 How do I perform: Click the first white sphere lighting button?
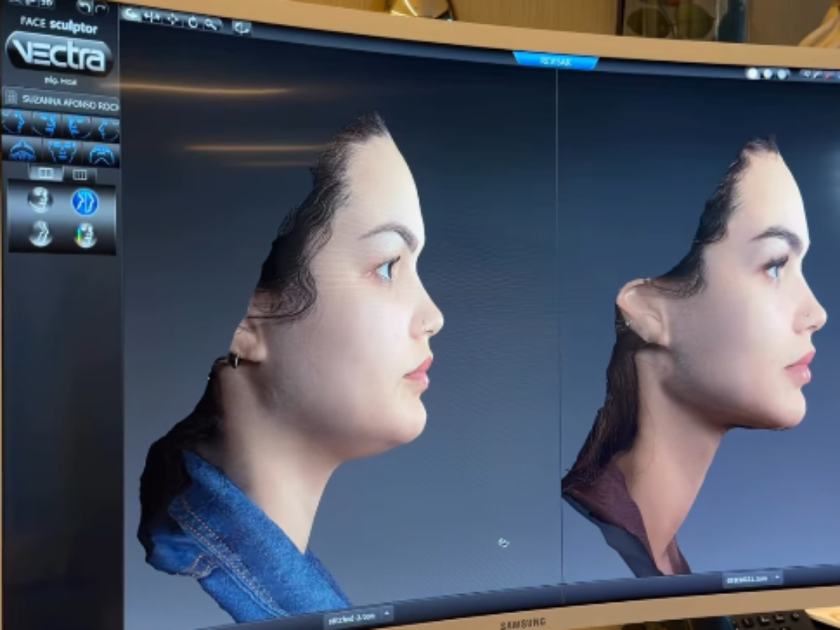click(752, 73)
